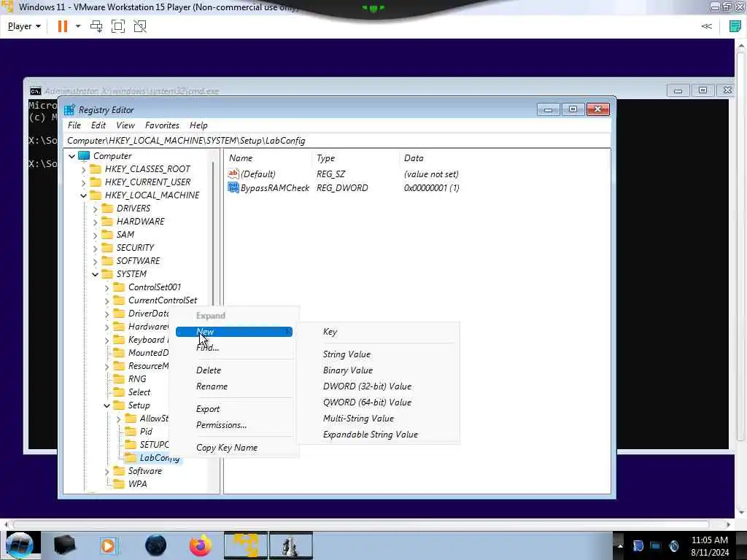
Task: Choose Delete in the context menu
Action: [x=234, y=370]
